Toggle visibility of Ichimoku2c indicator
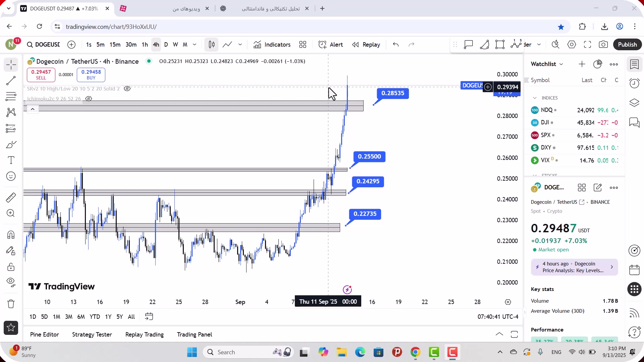The width and height of the screenshot is (644, 362). [89, 99]
